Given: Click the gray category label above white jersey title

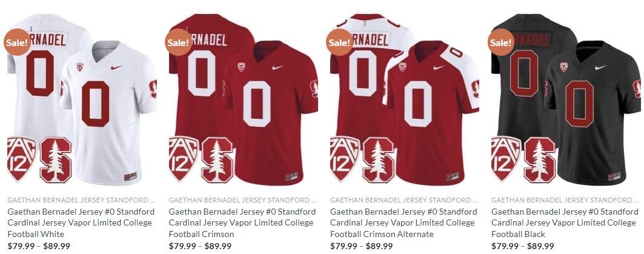Looking at the screenshot, I should (x=81, y=200).
